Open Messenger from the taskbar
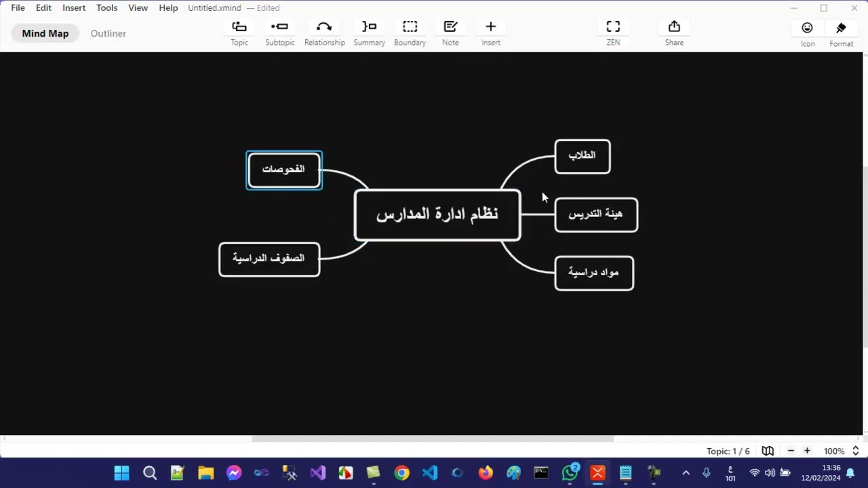Viewport: 868px width, 488px height. point(234,473)
